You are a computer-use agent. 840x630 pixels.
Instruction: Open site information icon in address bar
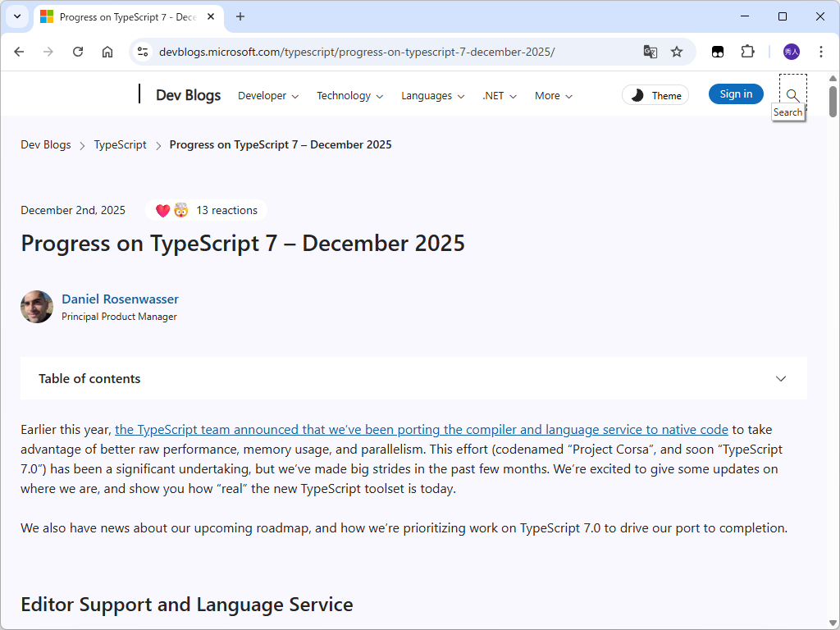[143, 52]
